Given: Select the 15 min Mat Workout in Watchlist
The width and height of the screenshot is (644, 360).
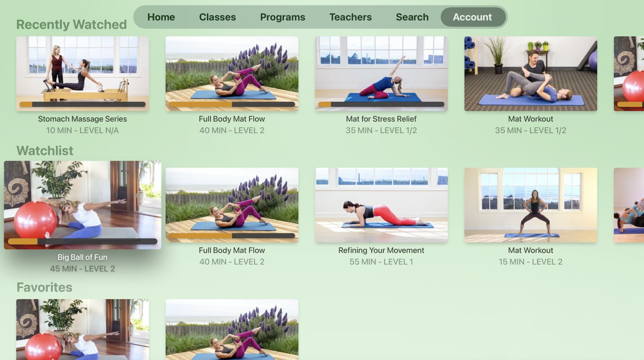Looking at the screenshot, I should click(x=530, y=205).
